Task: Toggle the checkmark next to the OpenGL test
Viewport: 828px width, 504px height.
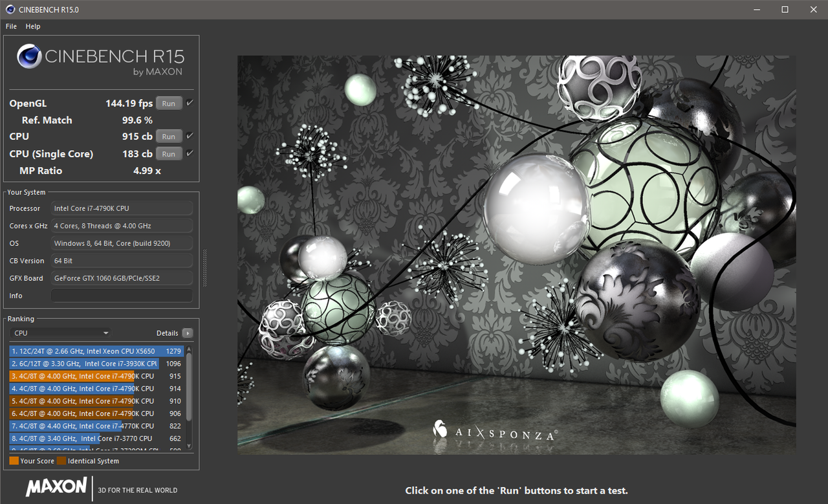Action: (x=189, y=102)
